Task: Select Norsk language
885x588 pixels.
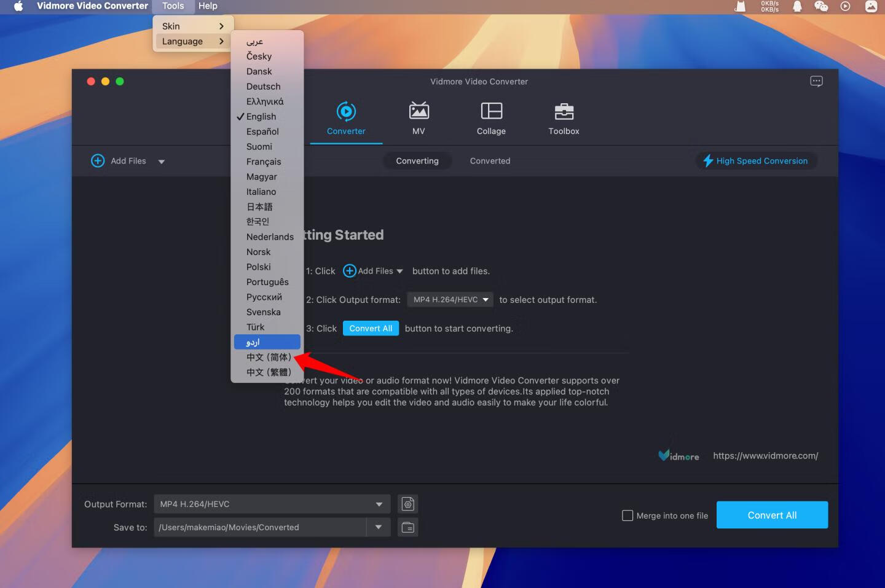Action: click(267, 252)
